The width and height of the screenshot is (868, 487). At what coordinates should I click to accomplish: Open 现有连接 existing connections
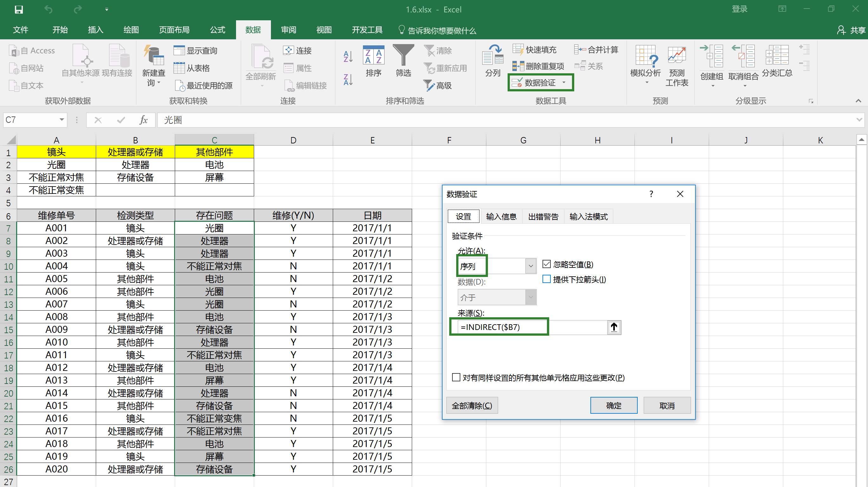point(117,61)
